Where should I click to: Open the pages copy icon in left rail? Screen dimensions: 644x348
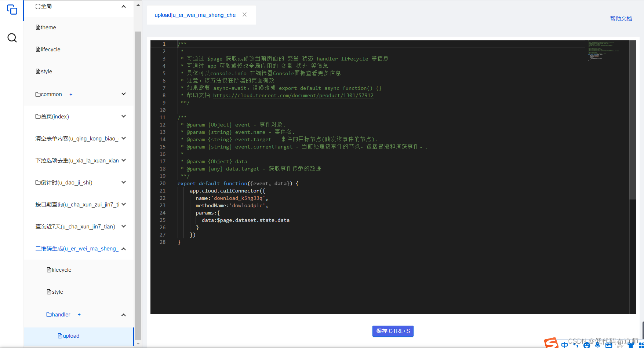coord(12,10)
